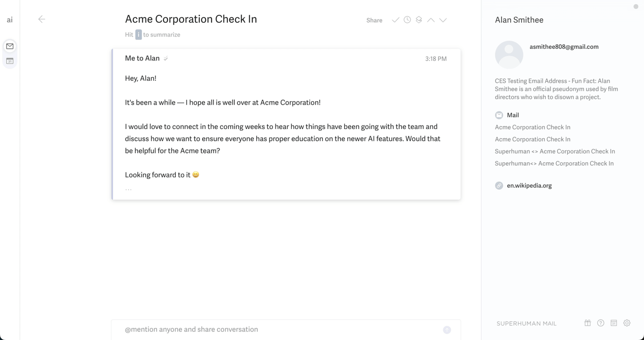The image size is (644, 340).
Task: Go to next conversation with down chevron
Action: (443, 20)
